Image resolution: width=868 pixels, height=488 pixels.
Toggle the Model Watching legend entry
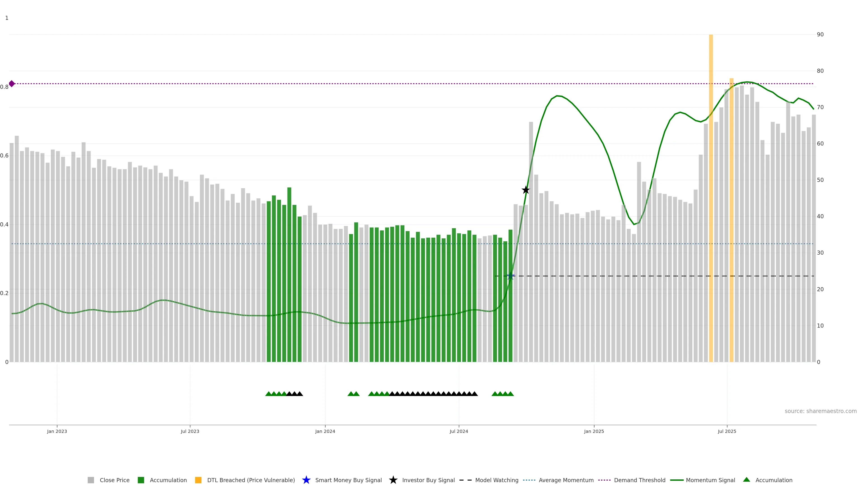(x=496, y=480)
